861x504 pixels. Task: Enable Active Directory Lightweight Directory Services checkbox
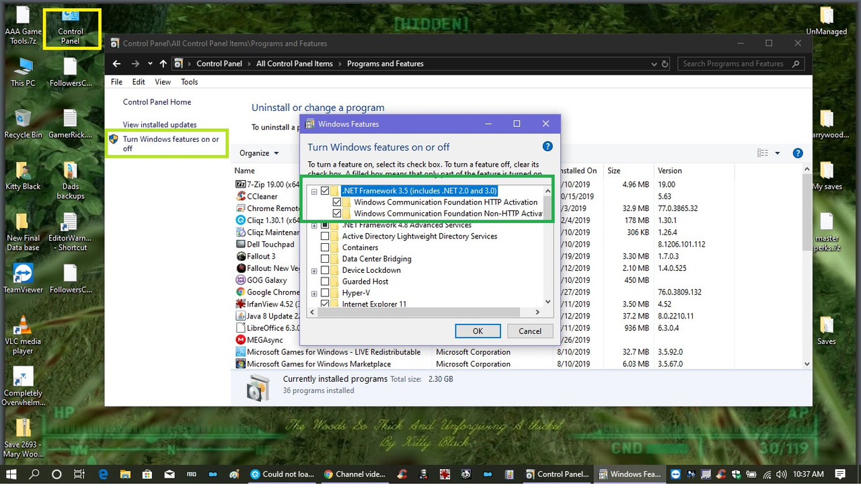326,237
